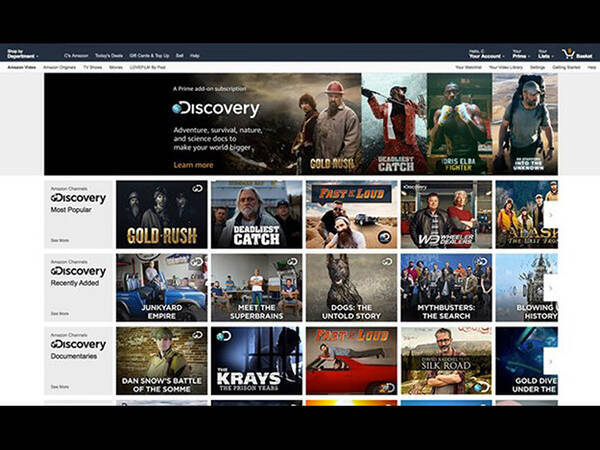This screenshot has width=600, height=450.
Task: Click Idris Elba Fighter poster in banner
Action: click(x=459, y=124)
